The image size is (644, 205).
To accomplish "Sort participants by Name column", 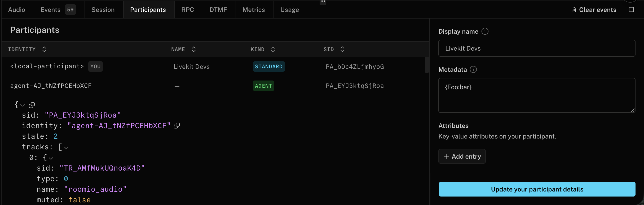I will click(x=194, y=49).
